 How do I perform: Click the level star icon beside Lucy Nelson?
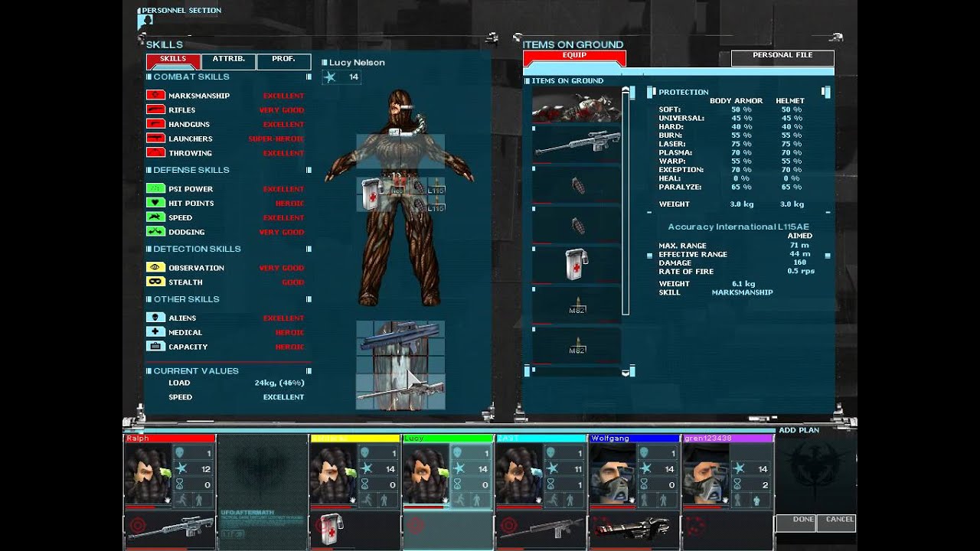pos(330,77)
